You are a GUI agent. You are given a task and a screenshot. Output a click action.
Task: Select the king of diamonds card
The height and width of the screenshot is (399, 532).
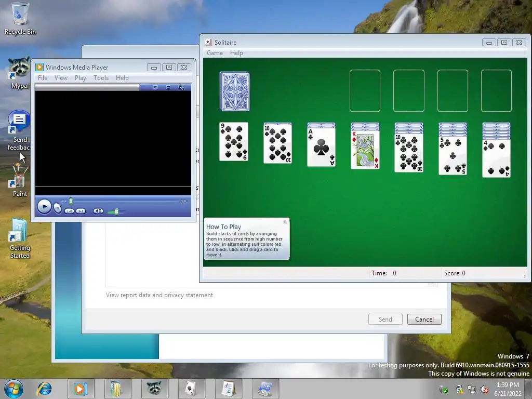click(x=365, y=150)
